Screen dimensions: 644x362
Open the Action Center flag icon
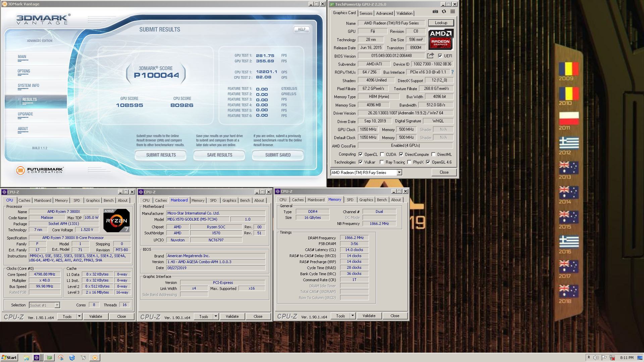(604, 358)
